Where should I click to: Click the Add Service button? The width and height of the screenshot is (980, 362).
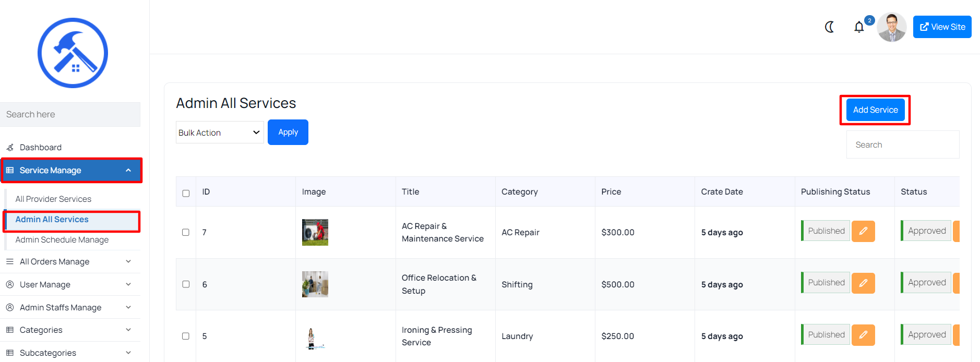pos(875,110)
